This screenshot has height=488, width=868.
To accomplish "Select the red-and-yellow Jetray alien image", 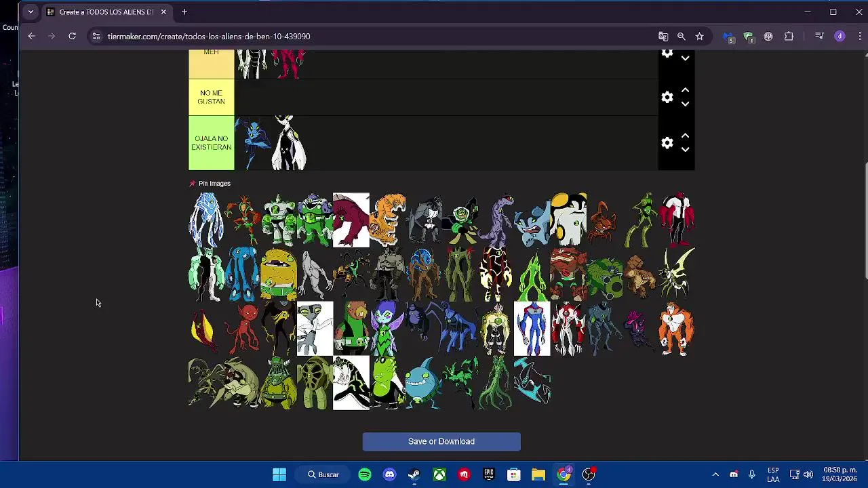I will 206,329.
